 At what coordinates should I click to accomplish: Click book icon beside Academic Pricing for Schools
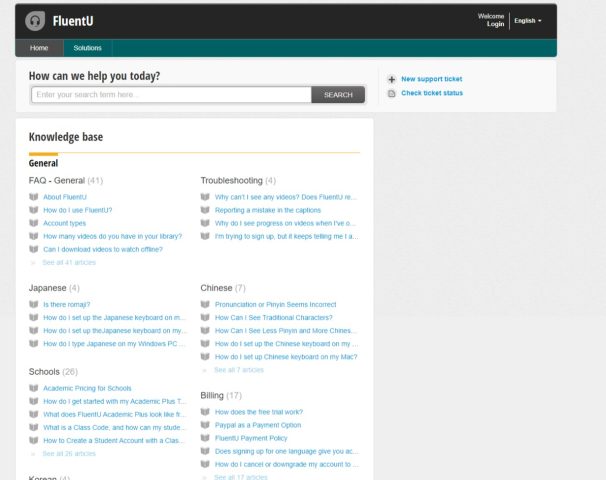[x=34, y=388]
